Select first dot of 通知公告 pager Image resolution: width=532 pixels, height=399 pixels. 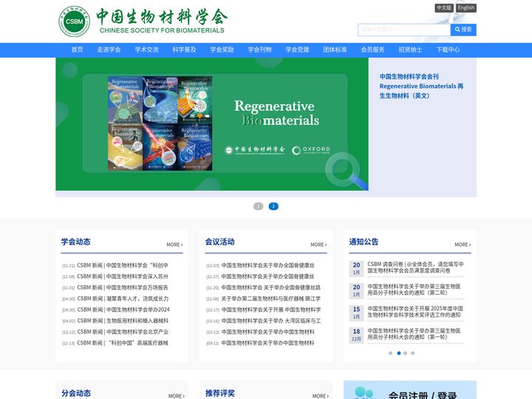point(391,353)
